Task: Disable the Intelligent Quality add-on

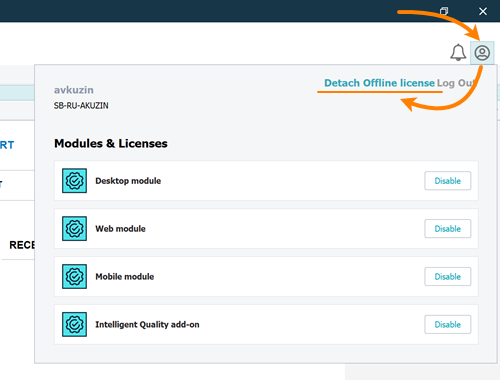Action: pos(448,324)
